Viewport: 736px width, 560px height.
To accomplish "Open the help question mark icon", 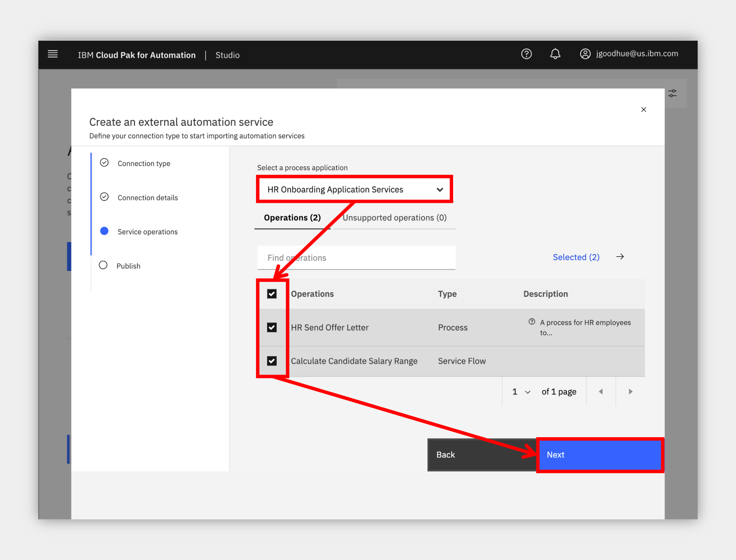I will 526,54.
